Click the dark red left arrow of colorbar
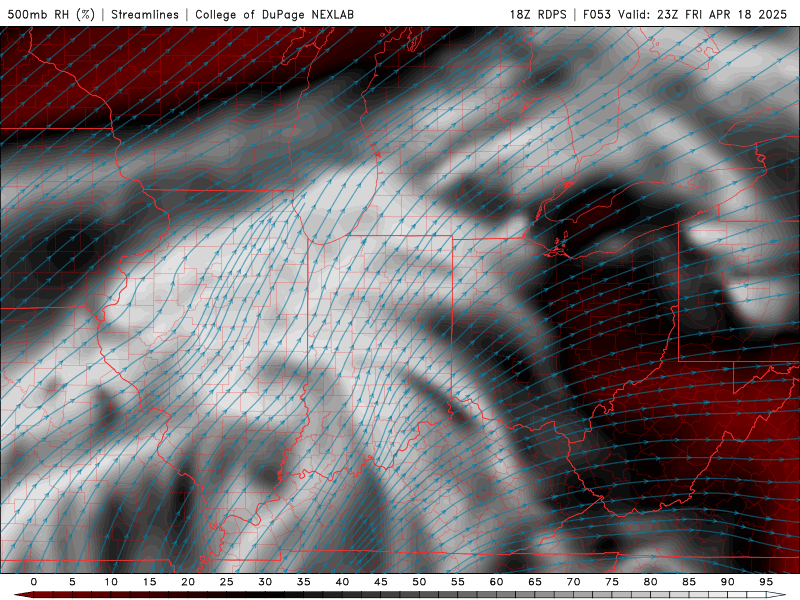 coord(23,595)
